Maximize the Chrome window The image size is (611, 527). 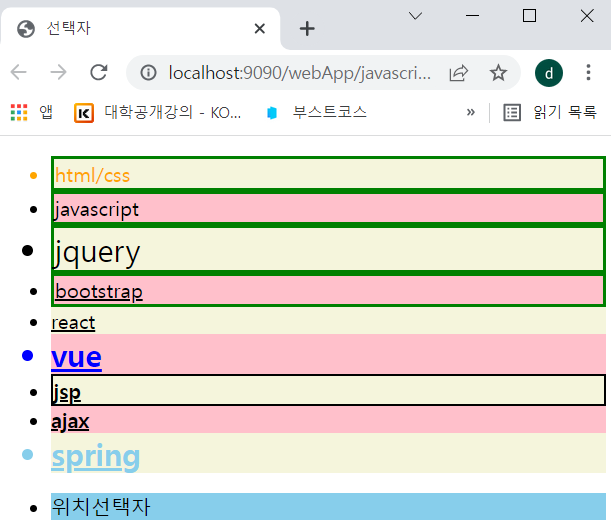[x=529, y=16]
